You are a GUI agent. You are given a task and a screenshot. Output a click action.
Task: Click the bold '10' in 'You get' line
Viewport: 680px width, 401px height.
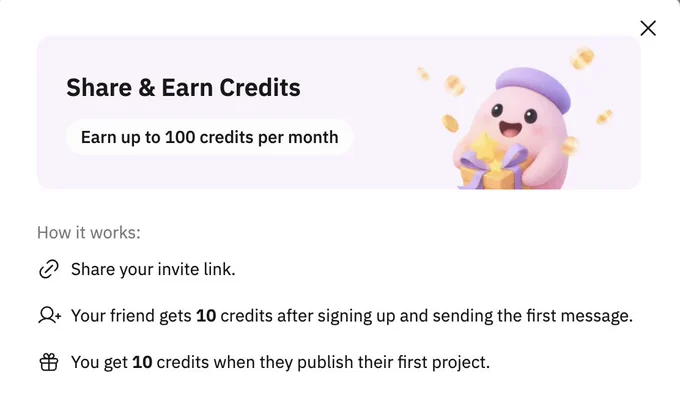coord(142,362)
